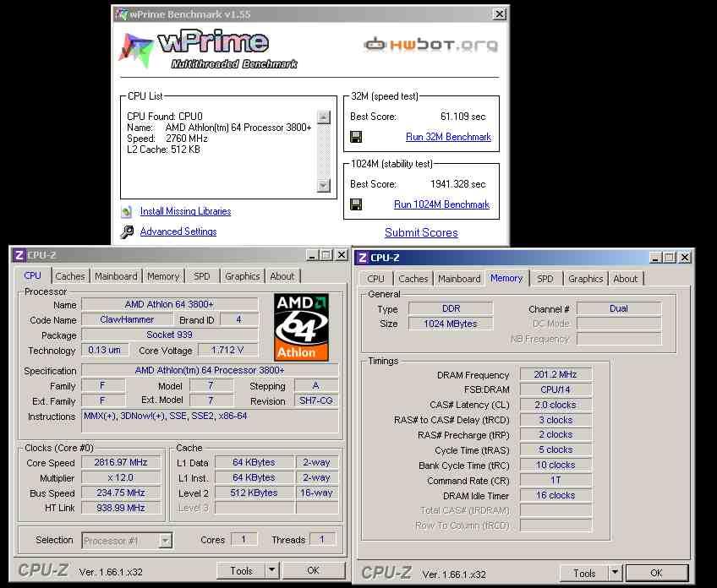Click the memory Size value 1024 MBytes

tap(451, 324)
